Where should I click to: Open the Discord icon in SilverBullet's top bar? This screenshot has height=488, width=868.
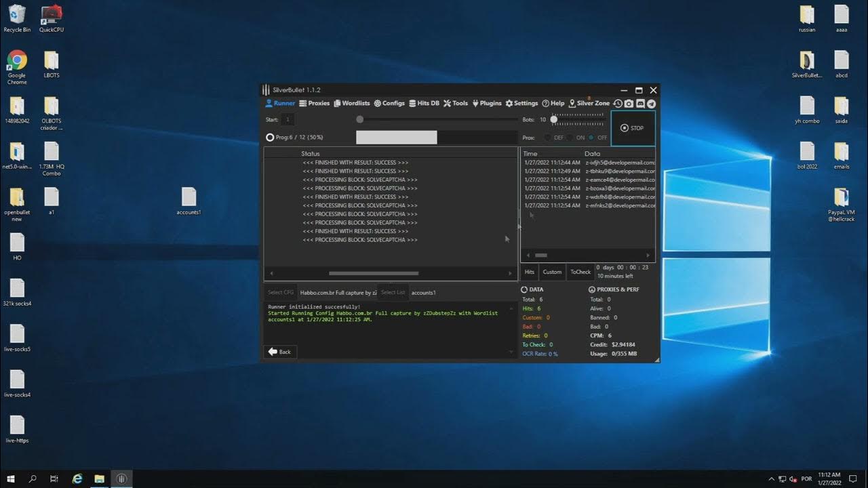pos(640,104)
